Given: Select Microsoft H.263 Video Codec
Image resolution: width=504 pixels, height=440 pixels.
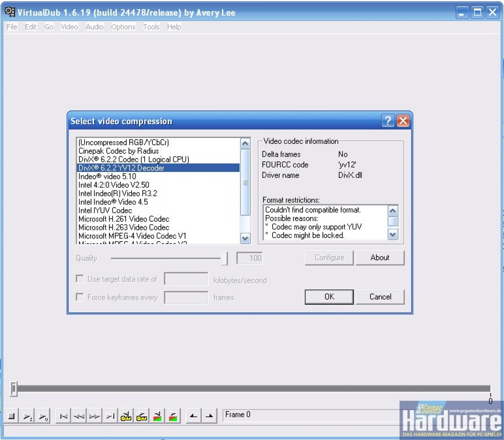Looking at the screenshot, I should [159, 227].
